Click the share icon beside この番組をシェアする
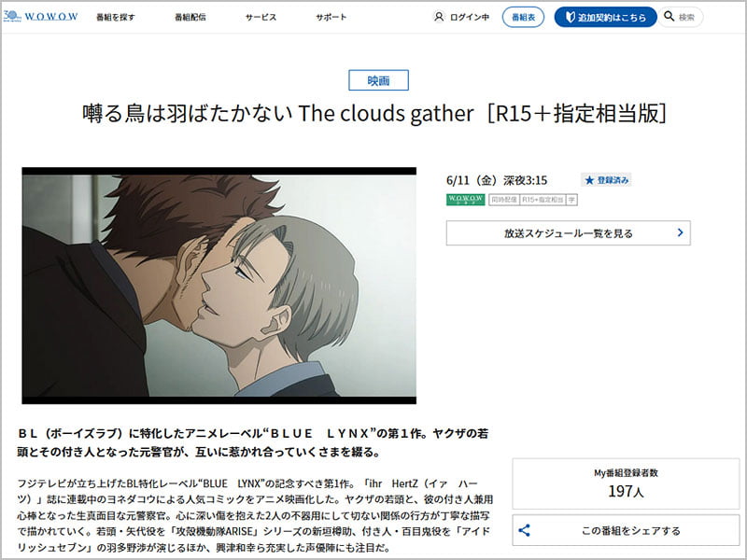 click(x=525, y=530)
